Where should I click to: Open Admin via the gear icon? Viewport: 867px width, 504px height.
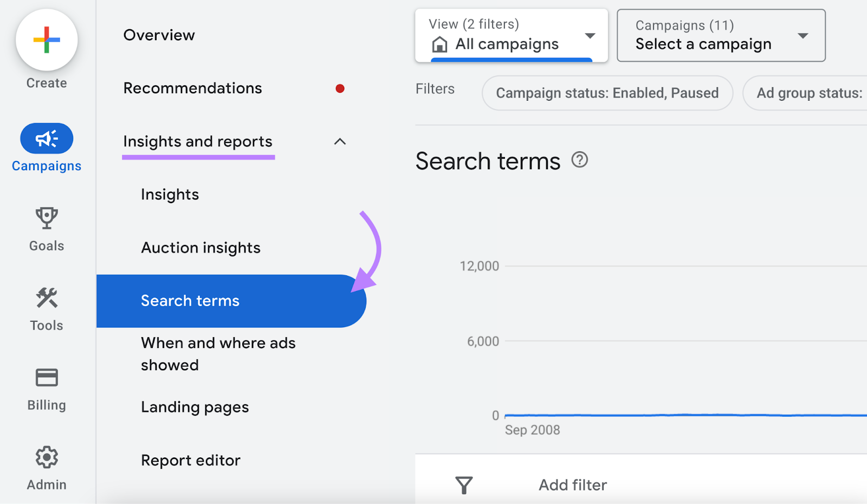click(x=46, y=457)
